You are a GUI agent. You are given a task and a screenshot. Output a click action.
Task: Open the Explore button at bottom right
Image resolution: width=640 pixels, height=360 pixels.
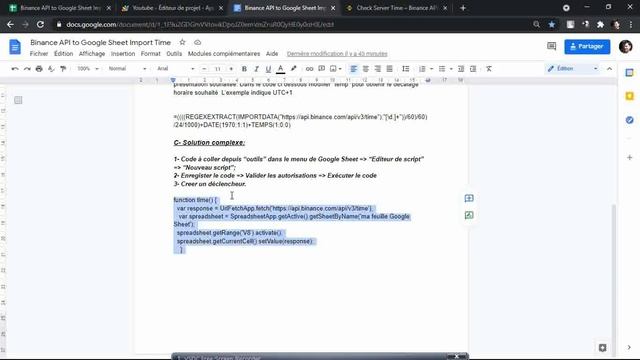click(x=602, y=348)
